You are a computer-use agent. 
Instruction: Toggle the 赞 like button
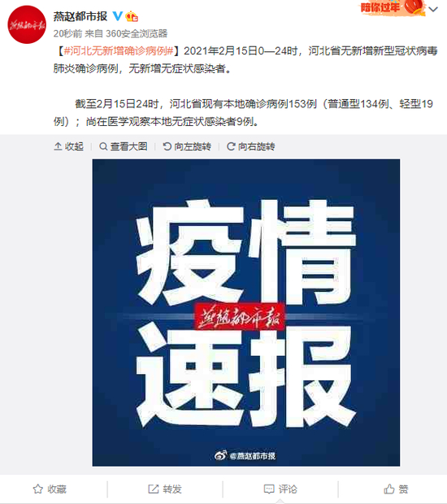[396, 489]
